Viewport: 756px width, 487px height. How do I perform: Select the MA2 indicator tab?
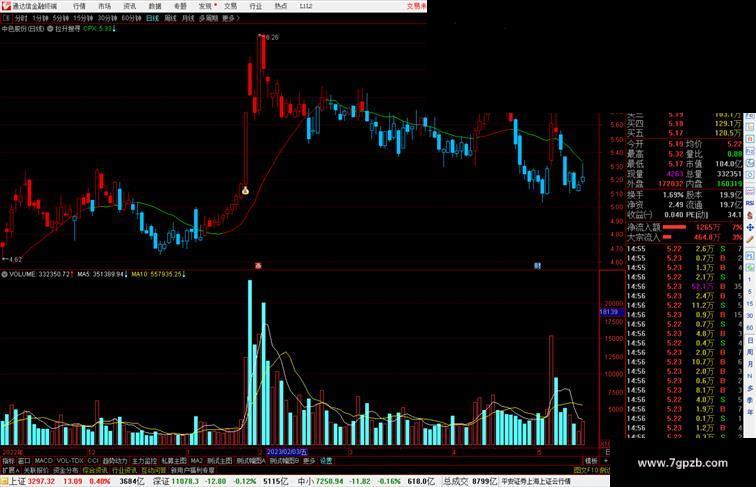(x=197, y=461)
